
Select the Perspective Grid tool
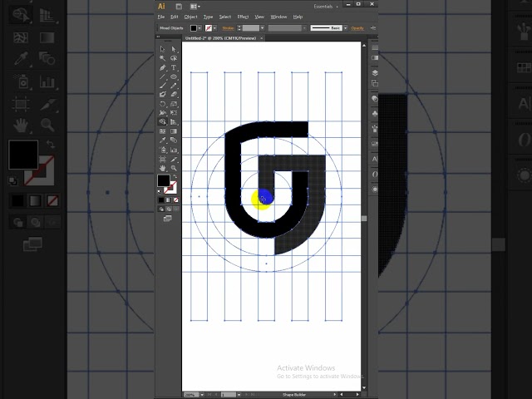[x=174, y=122]
